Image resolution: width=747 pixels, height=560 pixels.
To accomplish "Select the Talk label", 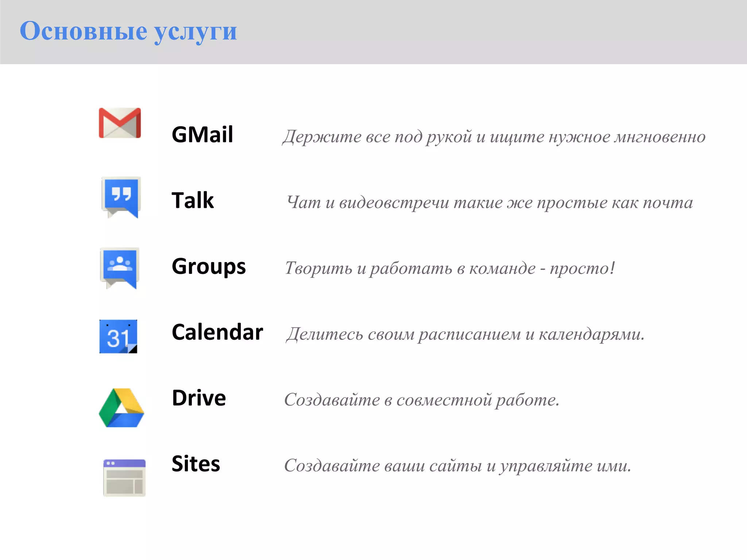I will coord(193,200).
